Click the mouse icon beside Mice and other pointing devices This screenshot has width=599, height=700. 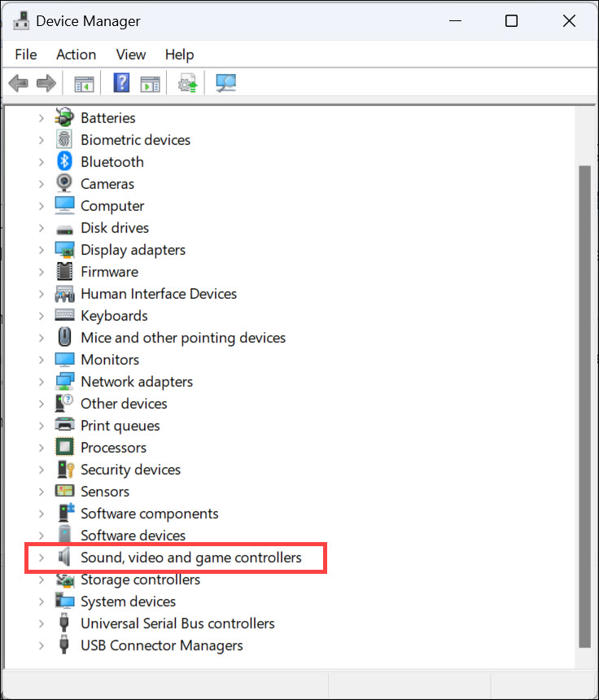click(65, 337)
